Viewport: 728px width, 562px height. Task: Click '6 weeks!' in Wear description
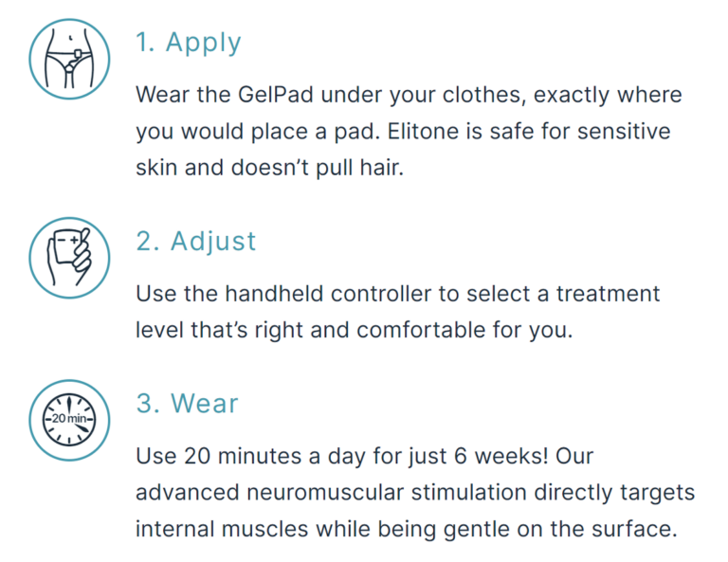[501, 456]
